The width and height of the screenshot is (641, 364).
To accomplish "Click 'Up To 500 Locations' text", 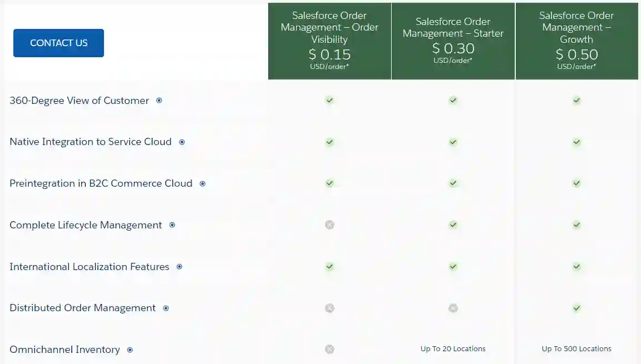I will point(576,349).
